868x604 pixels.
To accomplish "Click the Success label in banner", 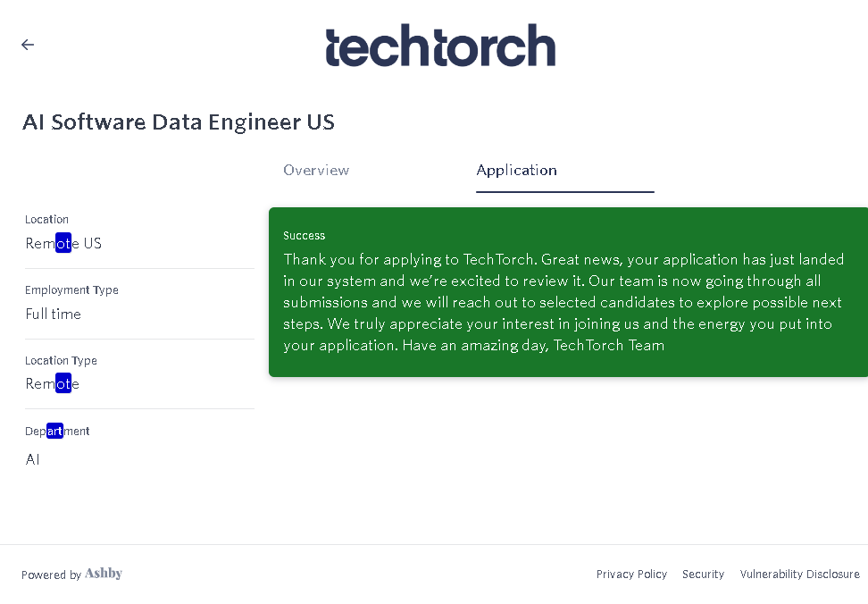I will (x=304, y=236).
